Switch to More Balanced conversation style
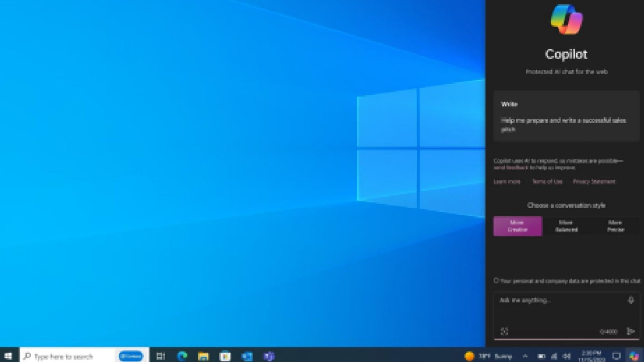 [x=566, y=226]
